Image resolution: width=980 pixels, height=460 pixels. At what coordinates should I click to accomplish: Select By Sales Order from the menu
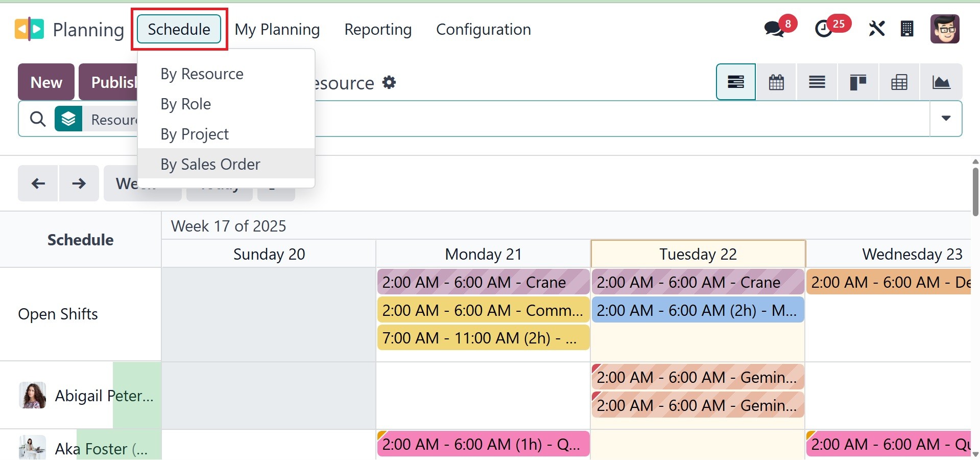[210, 164]
